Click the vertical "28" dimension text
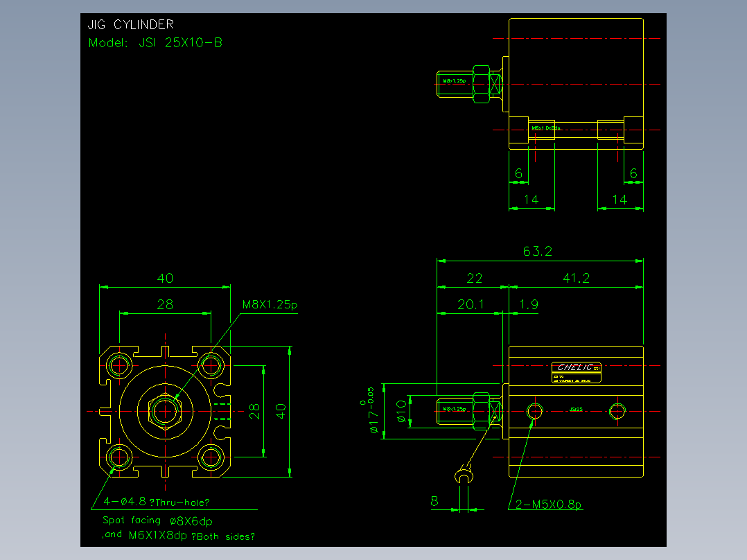Screen dimensions: 747x560 point(254,411)
